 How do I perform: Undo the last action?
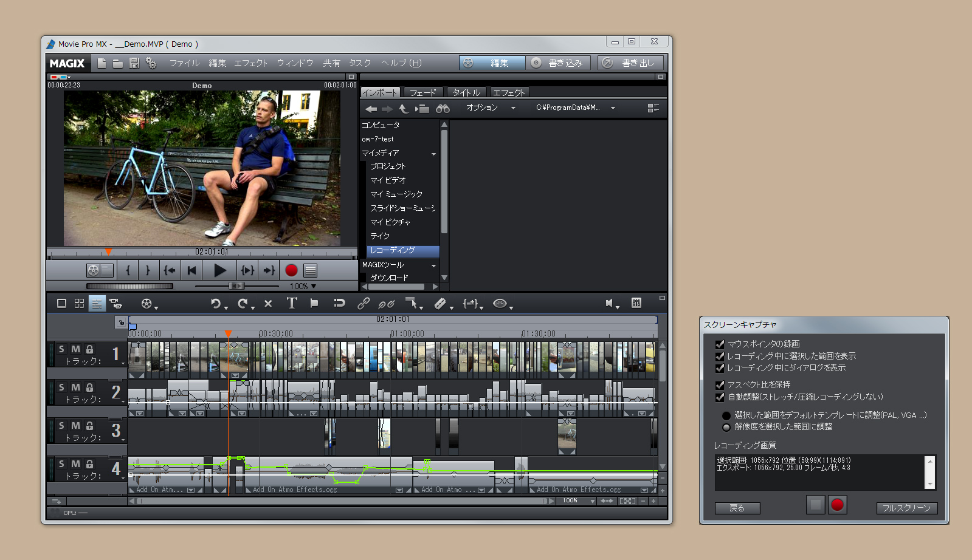(216, 303)
